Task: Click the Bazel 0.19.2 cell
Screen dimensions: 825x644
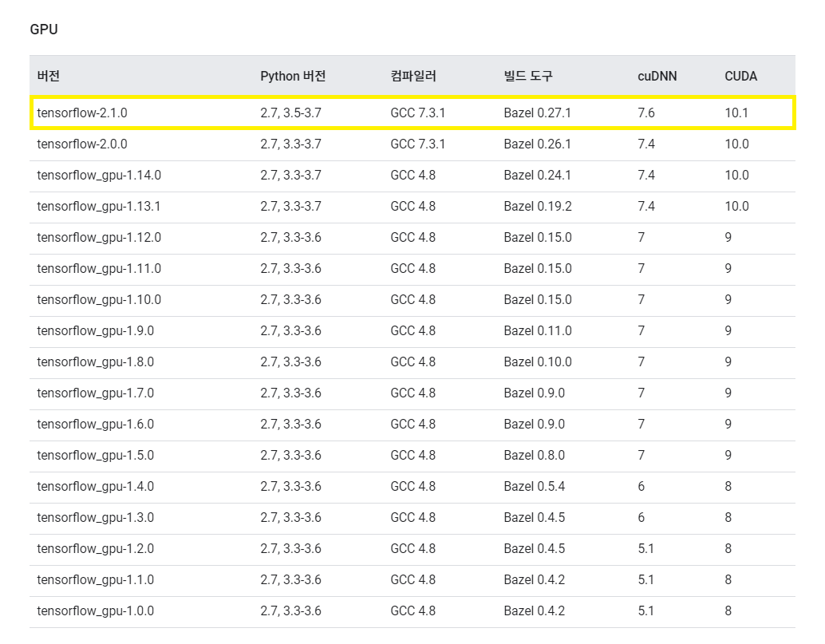Action: (538, 206)
